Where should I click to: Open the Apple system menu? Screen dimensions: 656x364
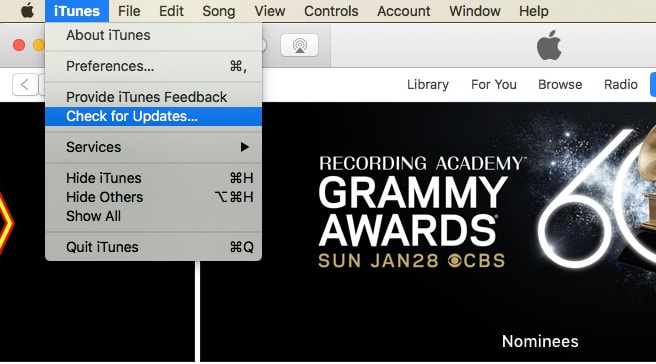point(27,10)
